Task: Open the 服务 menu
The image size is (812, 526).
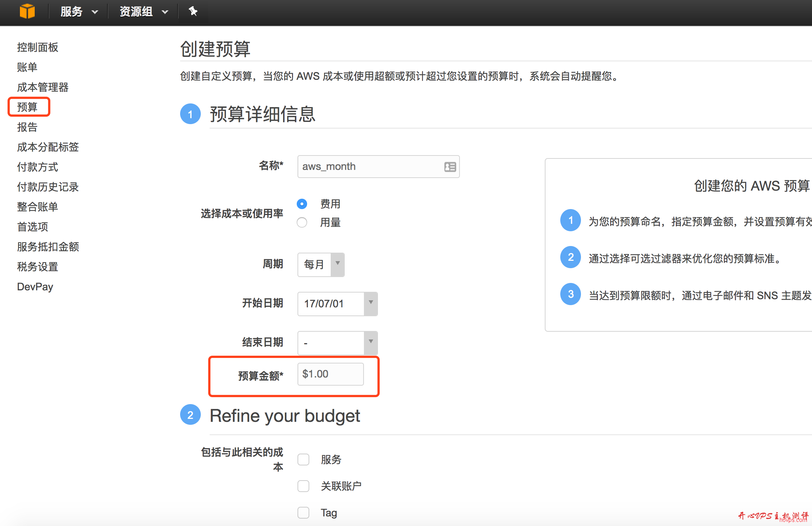Action: pos(71,11)
